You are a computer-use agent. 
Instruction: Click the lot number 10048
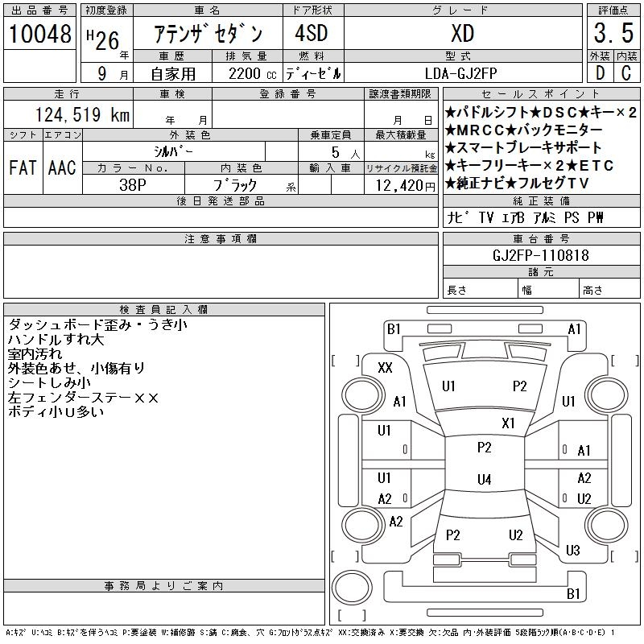pyautogui.click(x=39, y=34)
